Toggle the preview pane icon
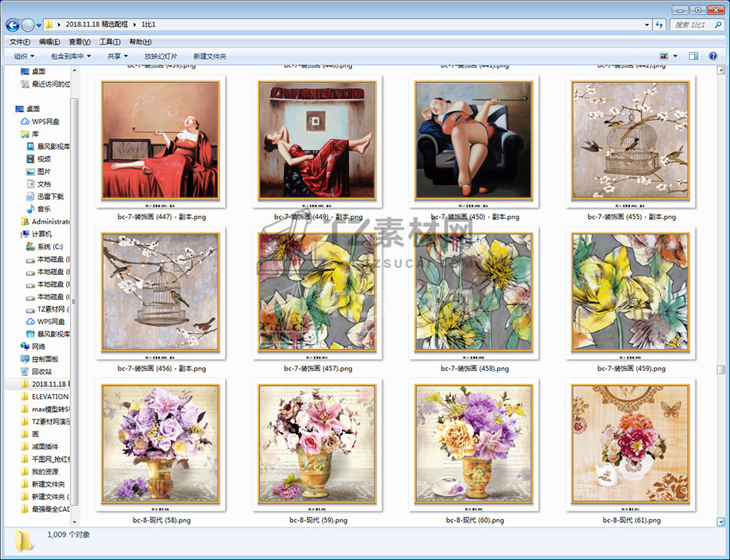The image size is (730, 560). [x=693, y=56]
